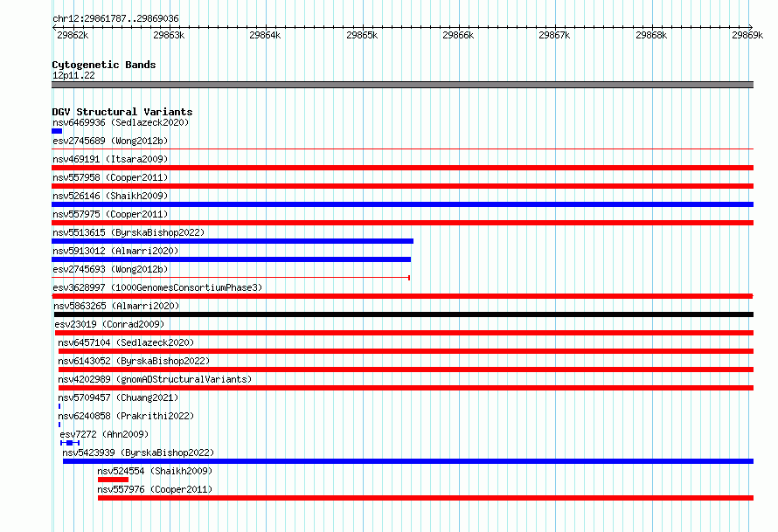This screenshot has height=532, width=778.
Task: Click the 29864k ruler tick label
Action: [265, 35]
